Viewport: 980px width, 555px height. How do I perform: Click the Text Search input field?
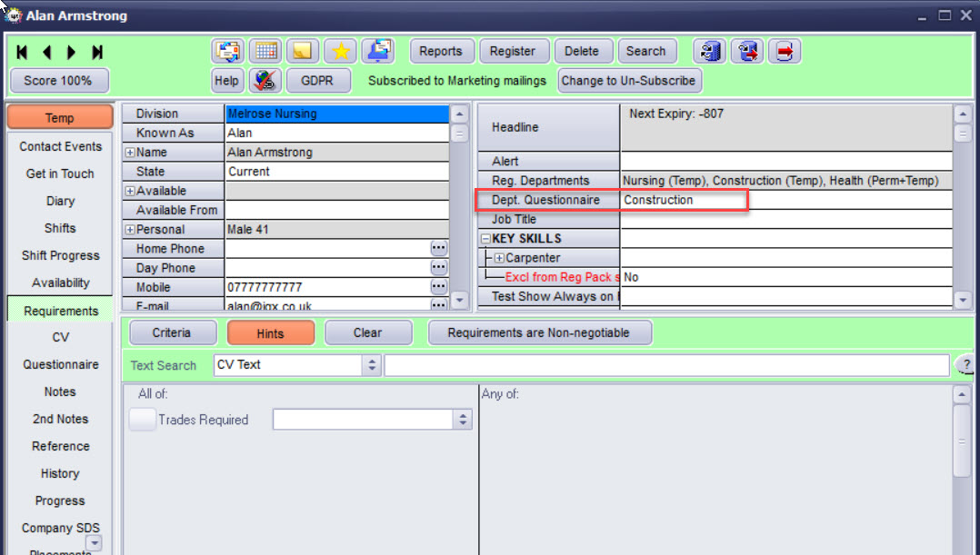pos(667,365)
